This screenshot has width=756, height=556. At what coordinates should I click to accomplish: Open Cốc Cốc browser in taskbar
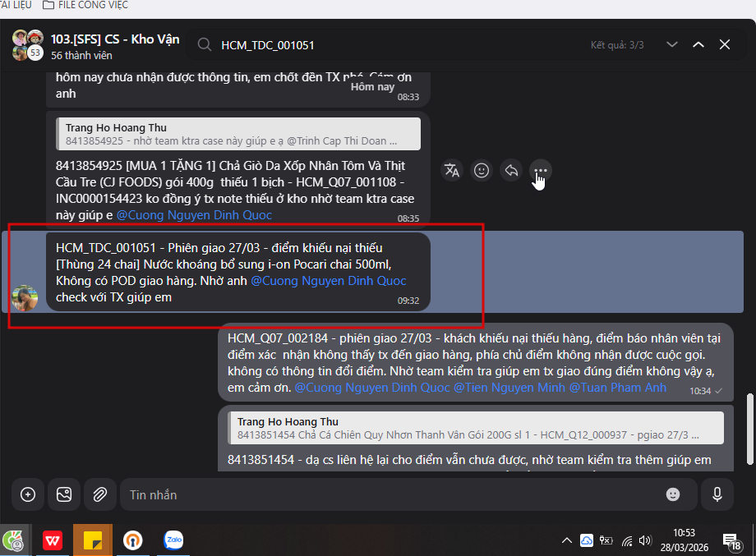click(x=13, y=540)
